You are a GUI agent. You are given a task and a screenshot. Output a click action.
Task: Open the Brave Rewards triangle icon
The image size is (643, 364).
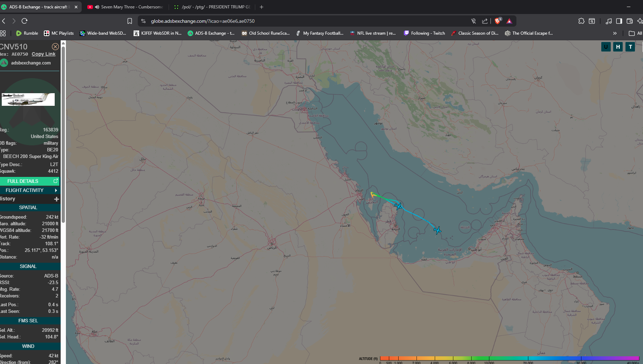coord(509,21)
